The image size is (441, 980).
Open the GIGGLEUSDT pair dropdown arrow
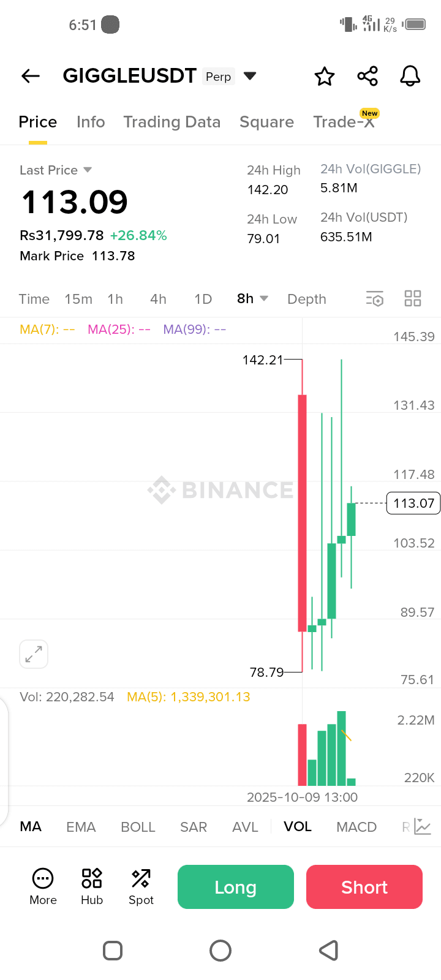point(250,76)
